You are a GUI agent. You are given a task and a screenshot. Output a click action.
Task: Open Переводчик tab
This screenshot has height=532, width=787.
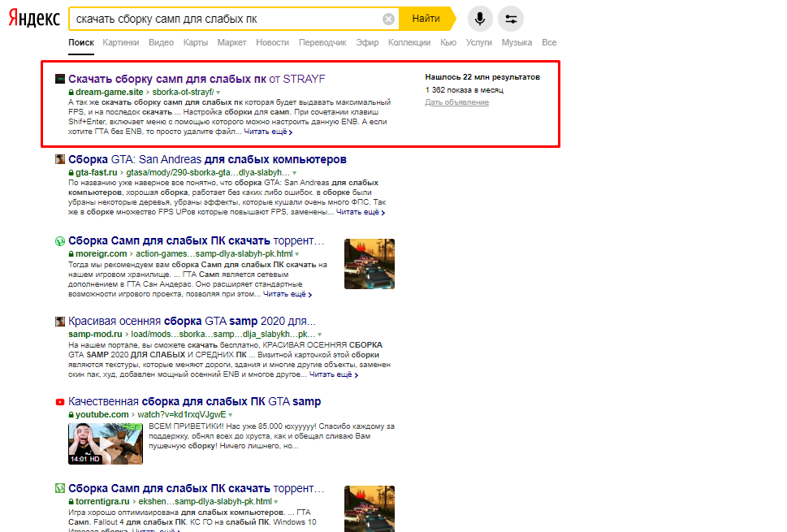[322, 43]
